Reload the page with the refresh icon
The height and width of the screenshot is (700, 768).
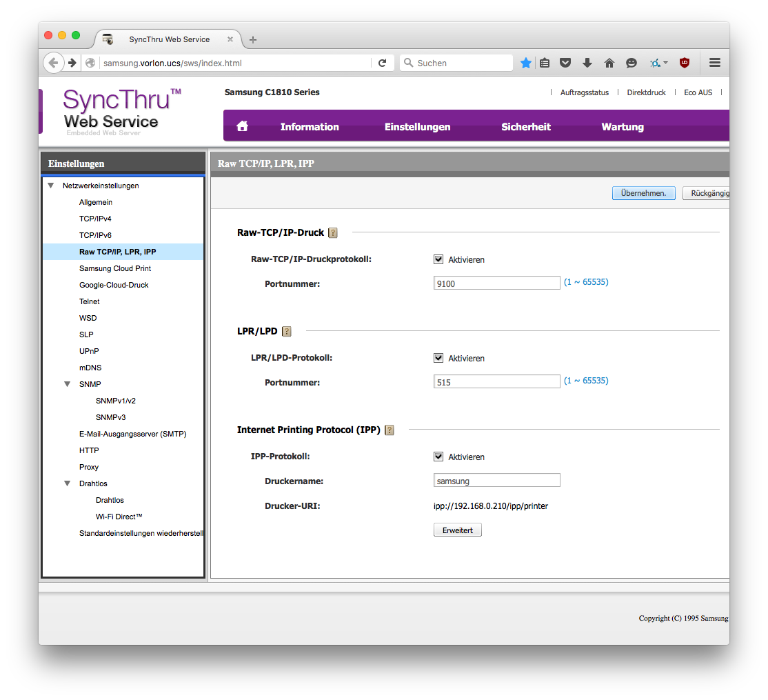(383, 63)
